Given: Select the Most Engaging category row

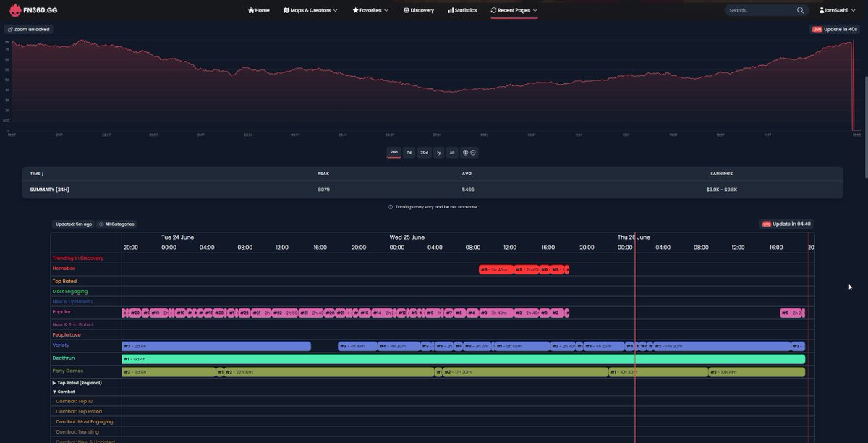Looking at the screenshot, I should [70, 292].
